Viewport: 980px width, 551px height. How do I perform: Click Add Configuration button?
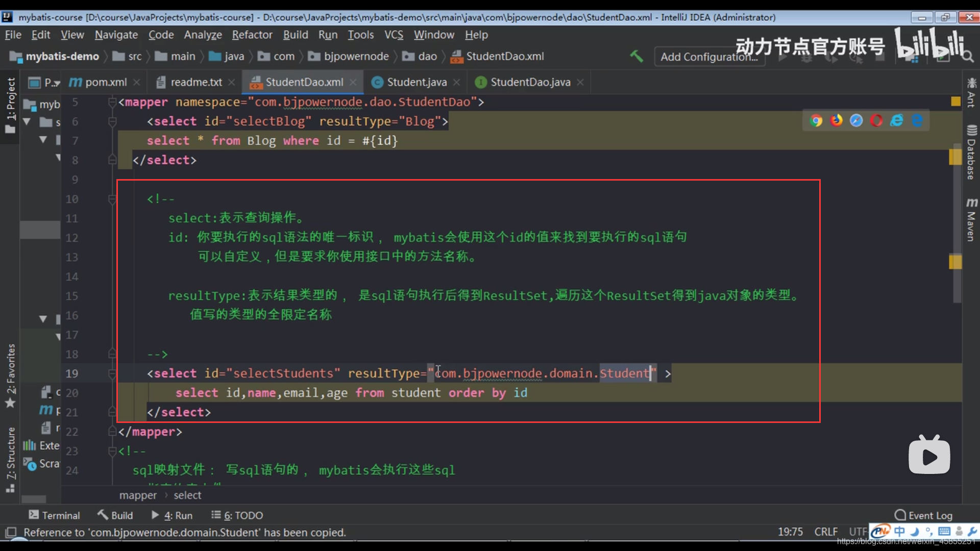point(709,57)
